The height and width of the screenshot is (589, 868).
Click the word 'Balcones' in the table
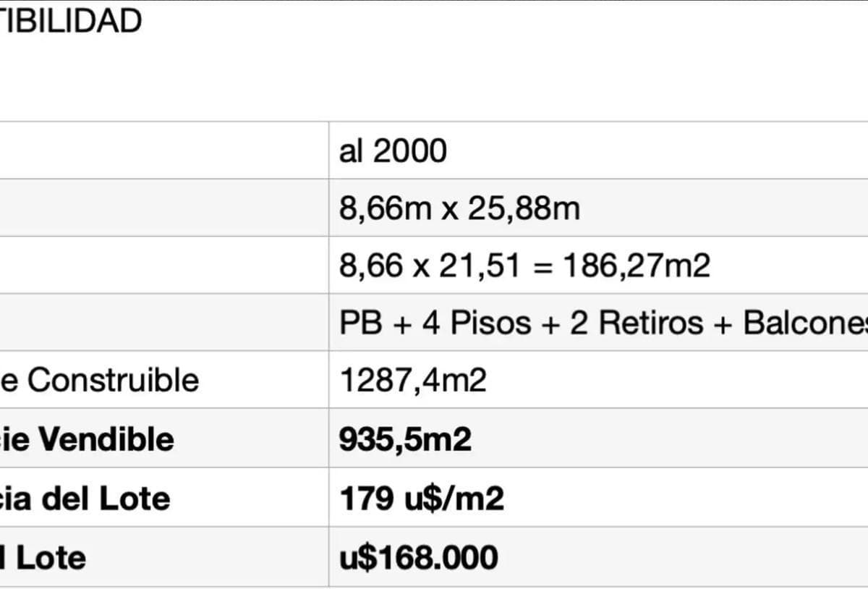point(804,323)
